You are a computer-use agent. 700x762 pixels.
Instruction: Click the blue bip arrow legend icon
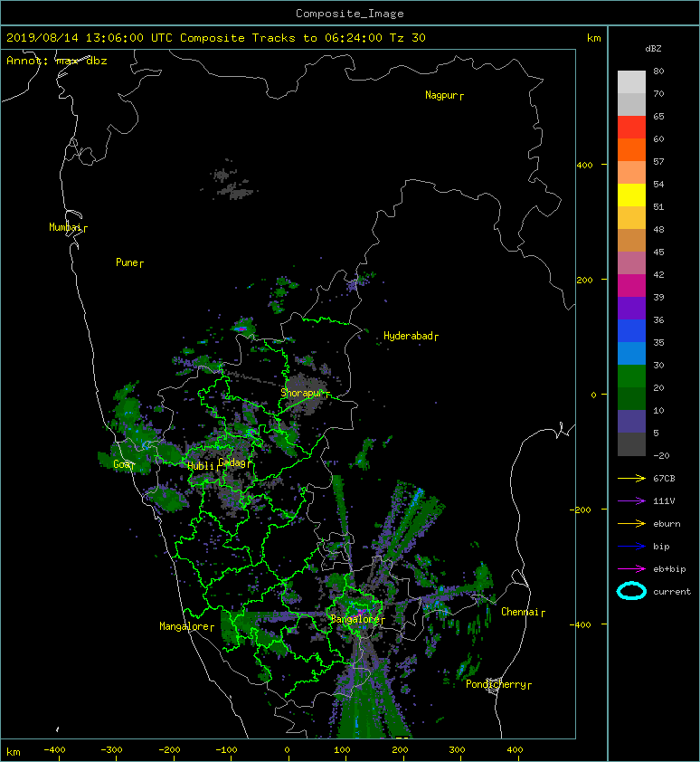(631, 547)
